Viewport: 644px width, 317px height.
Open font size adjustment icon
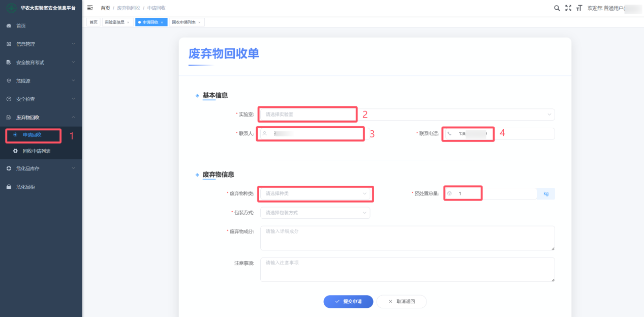click(579, 8)
